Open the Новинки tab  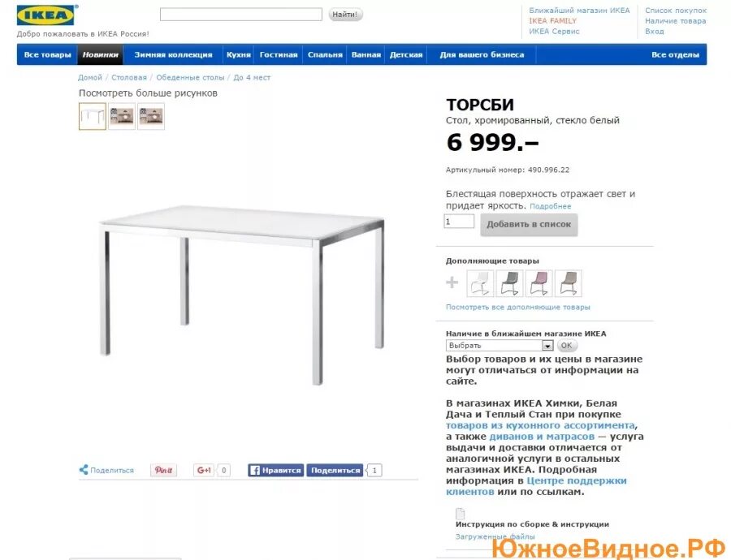pyautogui.click(x=100, y=54)
